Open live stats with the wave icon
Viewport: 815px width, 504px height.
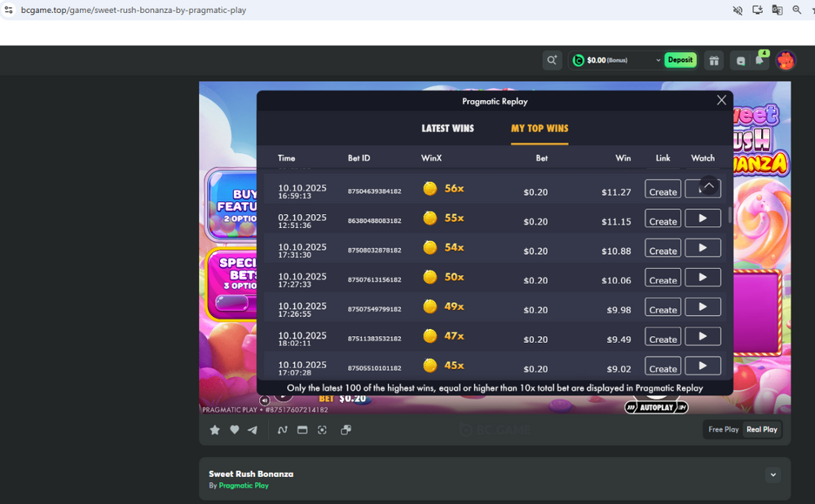pos(282,429)
